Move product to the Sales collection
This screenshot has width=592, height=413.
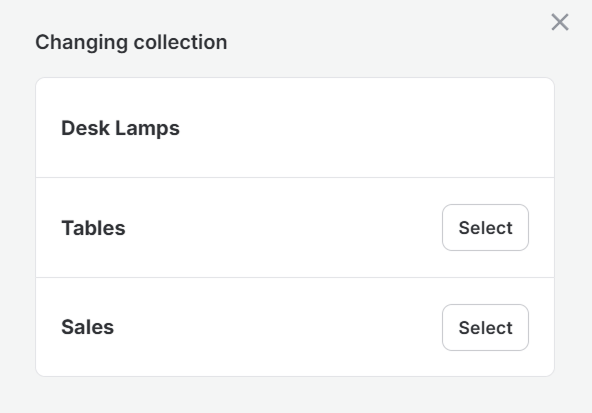486,328
